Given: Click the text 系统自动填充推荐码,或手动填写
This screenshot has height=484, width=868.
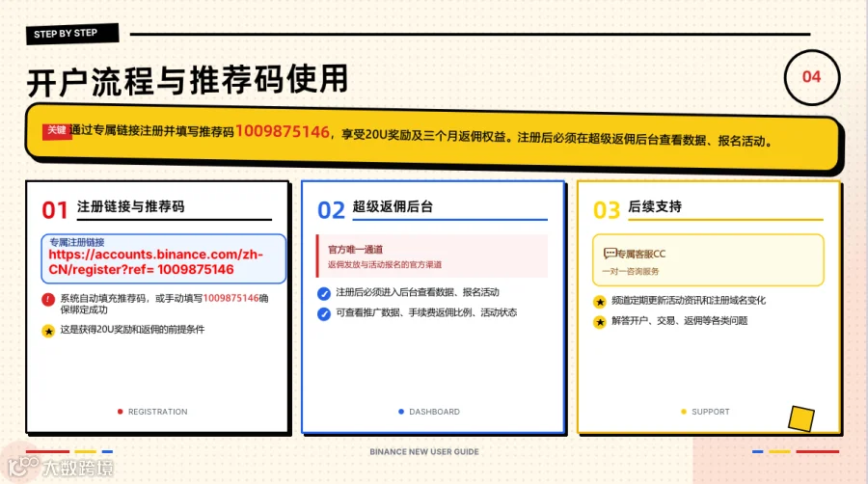Looking at the screenshot, I should click(x=131, y=298).
